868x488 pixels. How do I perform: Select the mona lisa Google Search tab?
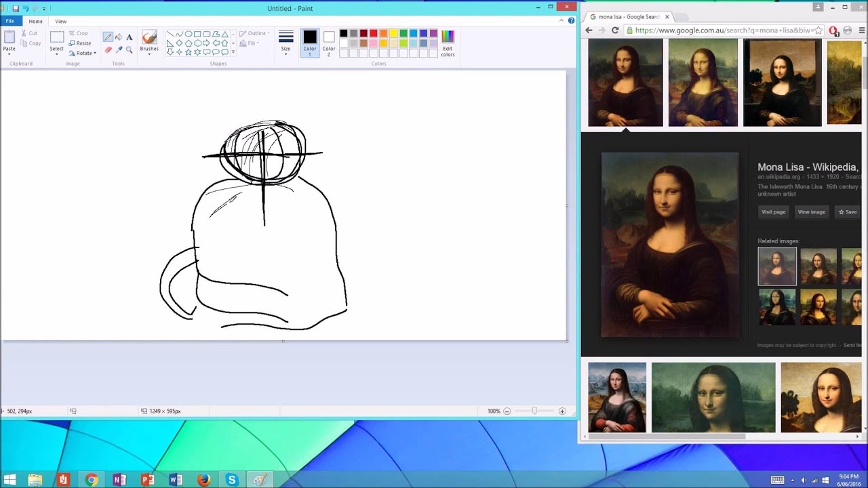[x=629, y=16]
